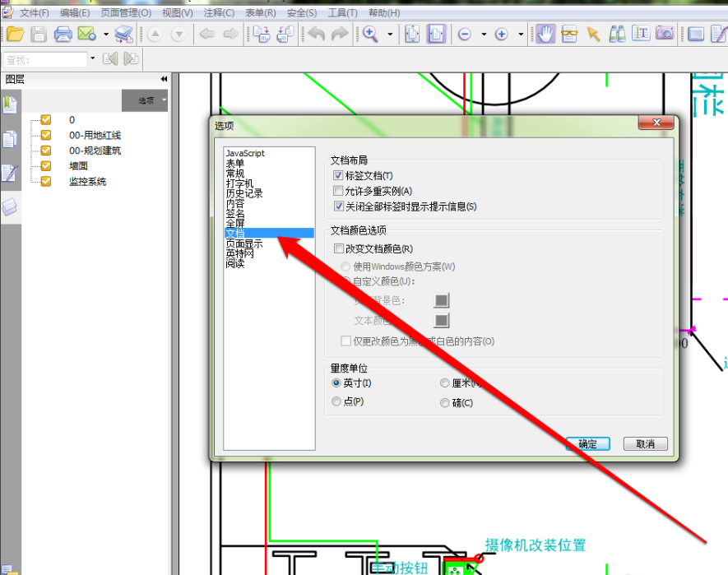Select JavaScript in the options list
The width and height of the screenshot is (728, 575).
(245, 153)
